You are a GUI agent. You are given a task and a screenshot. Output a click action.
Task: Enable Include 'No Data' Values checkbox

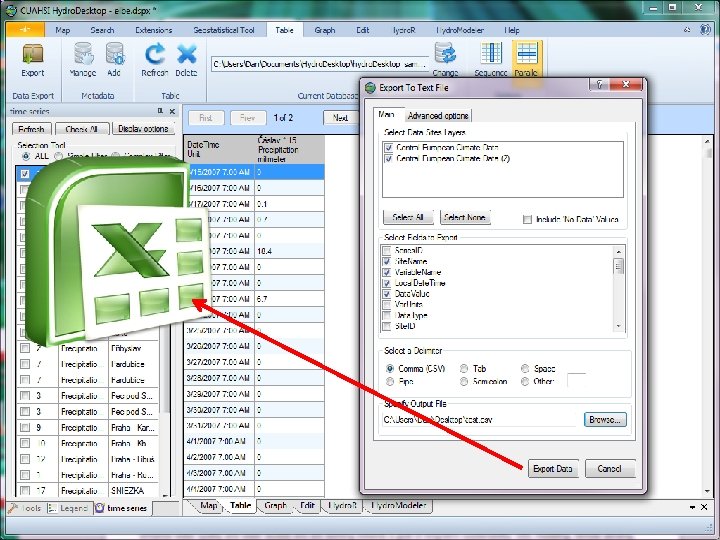pyautogui.click(x=527, y=219)
